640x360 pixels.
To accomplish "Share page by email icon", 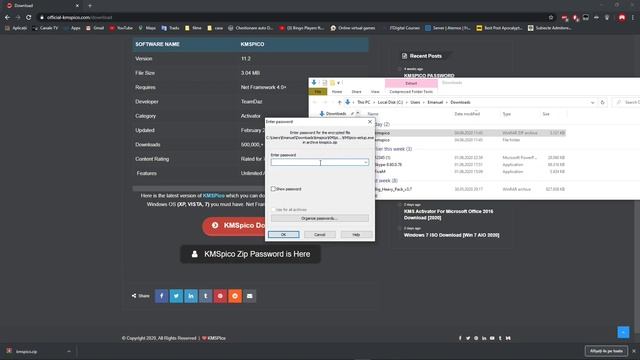I will pos(249,296).
